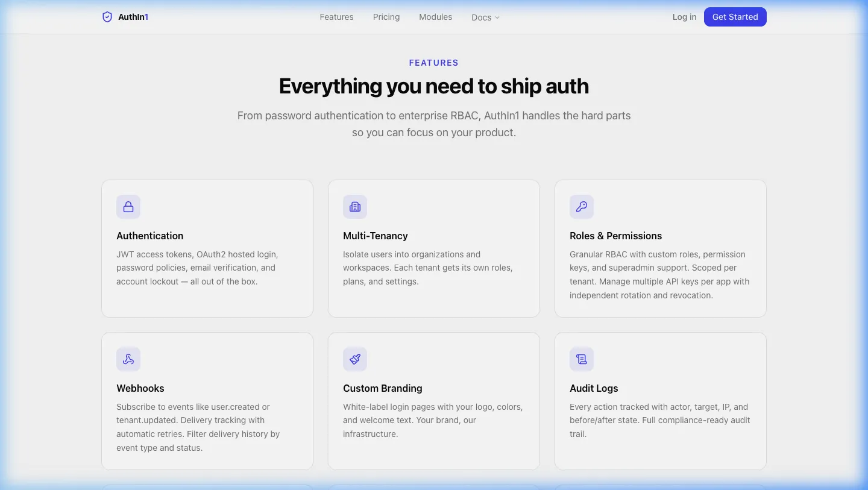Click the Get Started button
Viewport: 868px width, 490px height.
point(735,17)
